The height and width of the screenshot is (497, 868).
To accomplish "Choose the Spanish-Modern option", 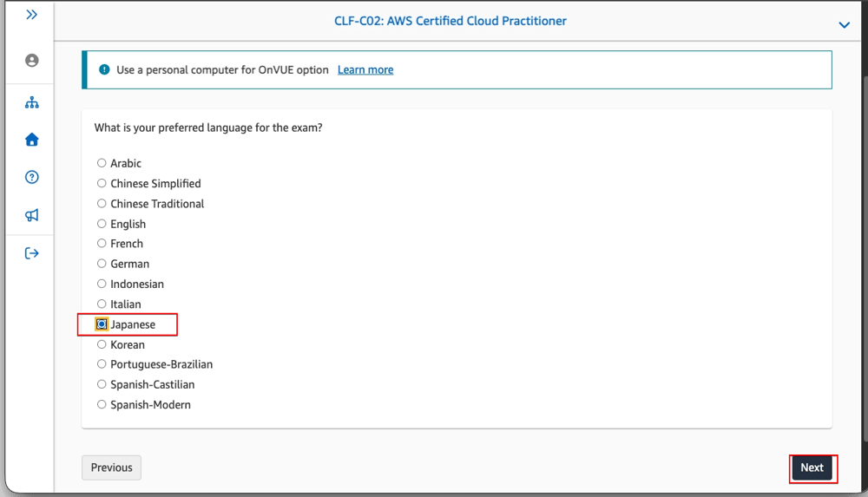I will pos(102,404).
